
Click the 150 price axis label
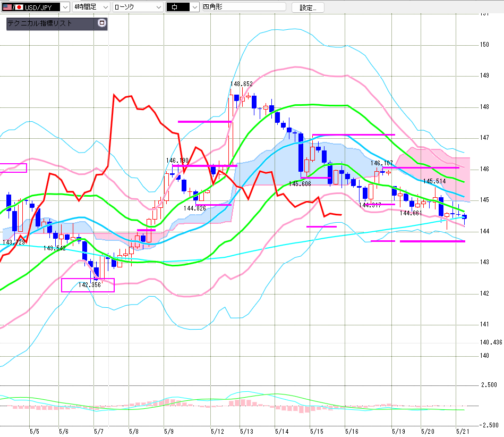click(484, 45)
